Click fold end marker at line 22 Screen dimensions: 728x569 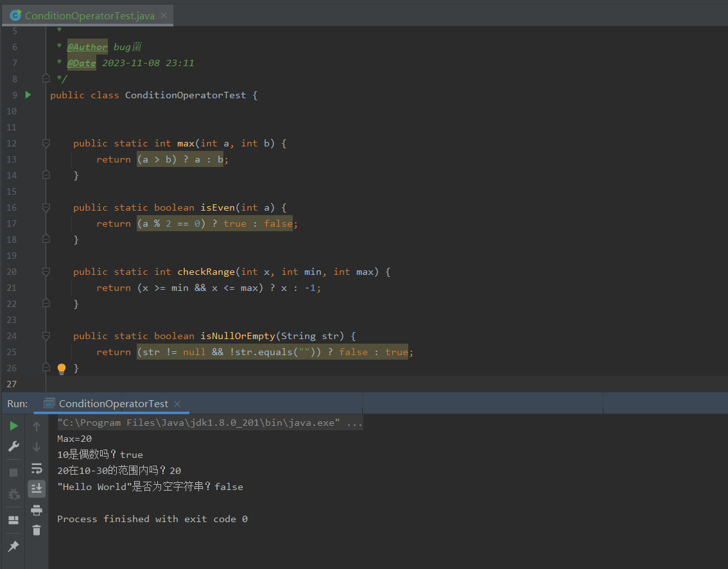[x=46, y=303]
